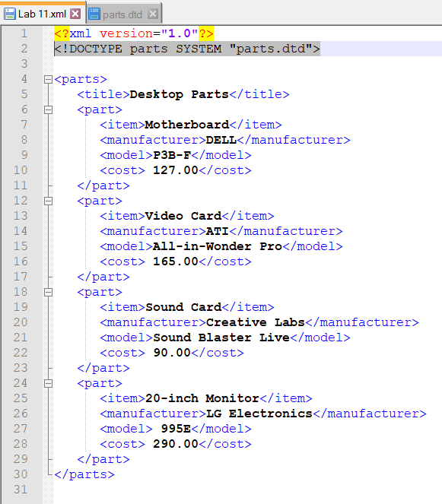This screenshot has height=504, width=442.
Task: Collapse the <part> fold on line 24
Action: [48, 383]
